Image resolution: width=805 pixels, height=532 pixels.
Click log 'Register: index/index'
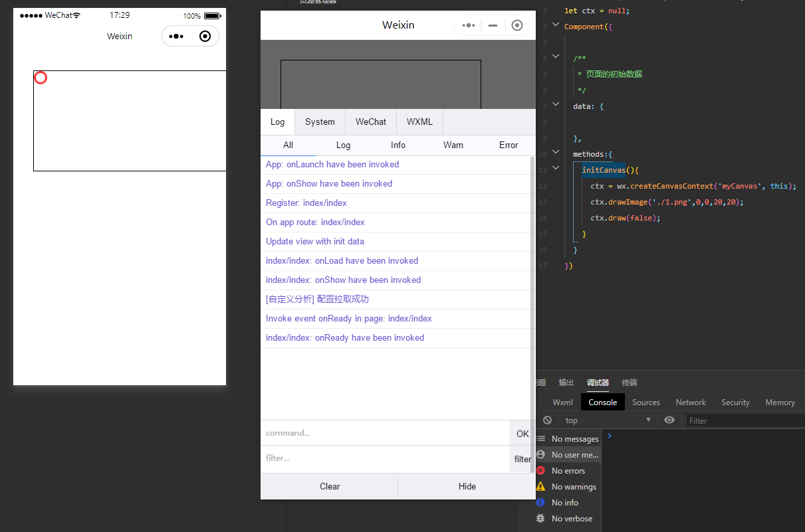(395, 203)
